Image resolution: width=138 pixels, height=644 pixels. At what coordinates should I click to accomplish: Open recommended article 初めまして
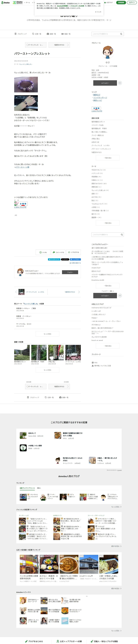click(x=32, y=433)
